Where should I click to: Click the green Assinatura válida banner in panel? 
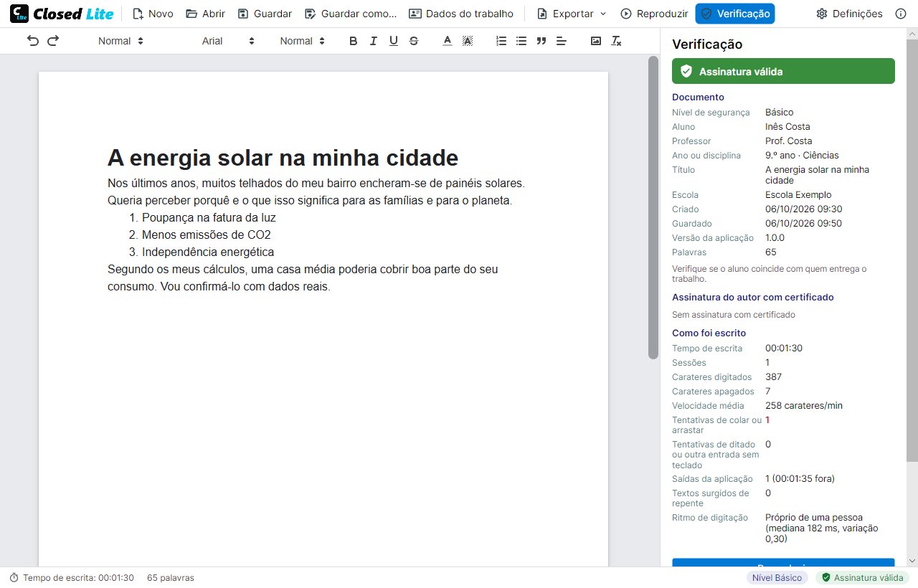click(783, 71)
